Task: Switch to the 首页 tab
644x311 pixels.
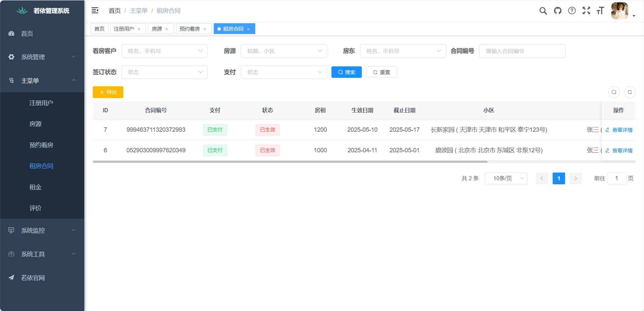Action: [99, 29]
